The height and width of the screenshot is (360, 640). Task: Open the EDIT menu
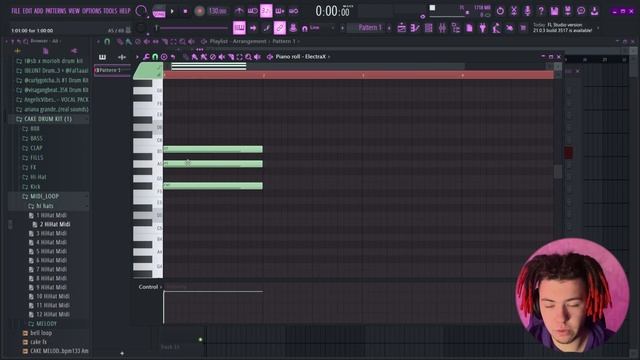pyautogui.click(x=27, y=11)
